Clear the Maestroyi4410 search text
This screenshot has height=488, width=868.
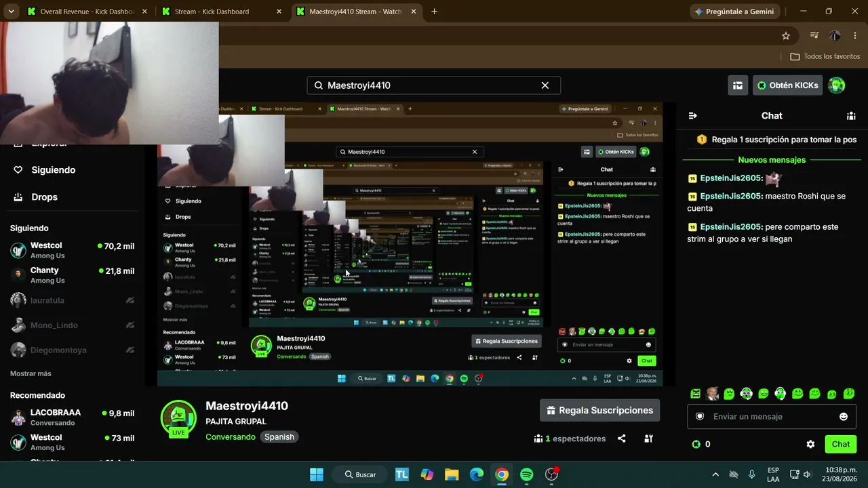(545, 85)
